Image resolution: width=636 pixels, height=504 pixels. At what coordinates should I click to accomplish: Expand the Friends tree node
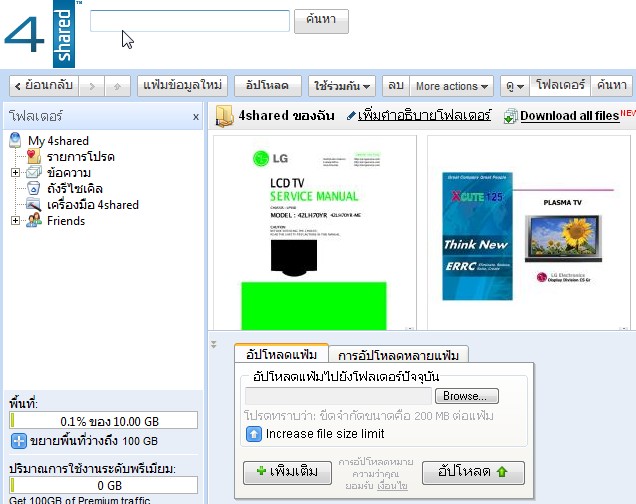point(15,221)
